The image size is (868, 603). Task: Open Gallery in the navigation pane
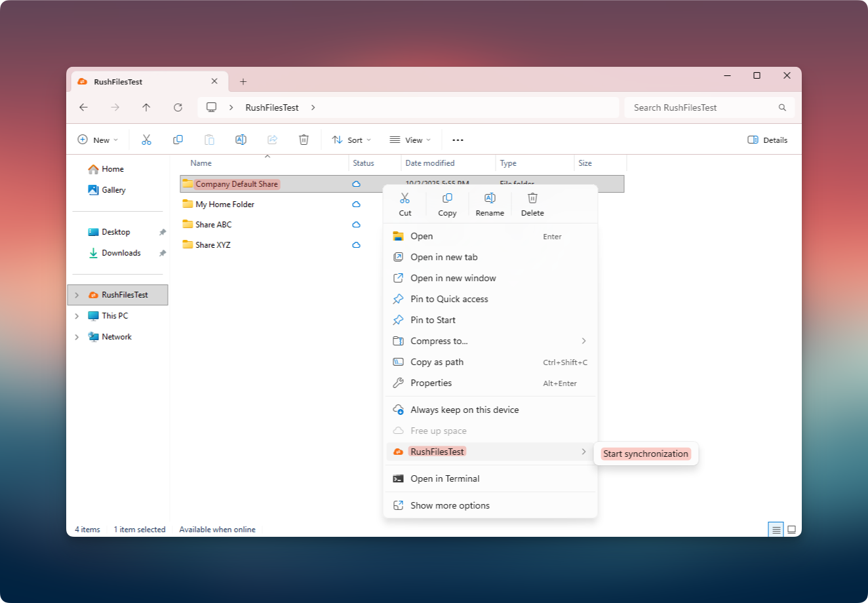coord(107,190)
